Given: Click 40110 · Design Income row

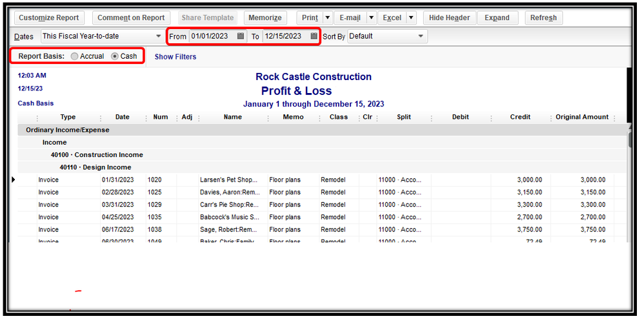Looking at the screenshot, I should (x=322, y=167).
